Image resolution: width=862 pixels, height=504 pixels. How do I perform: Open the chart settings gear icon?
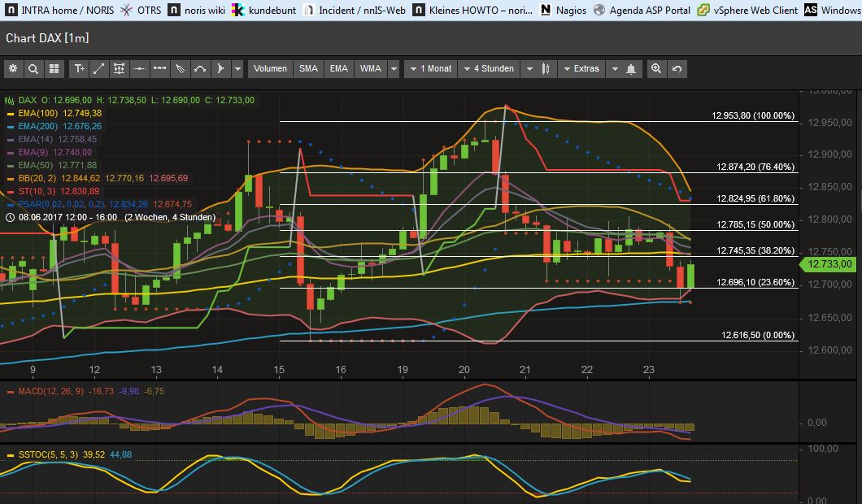click(13, 69)
